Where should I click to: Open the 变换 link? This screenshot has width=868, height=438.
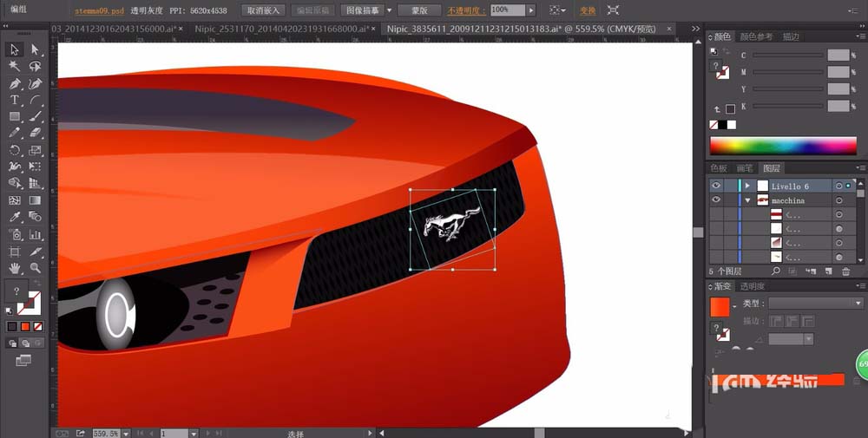click(588, 10)
